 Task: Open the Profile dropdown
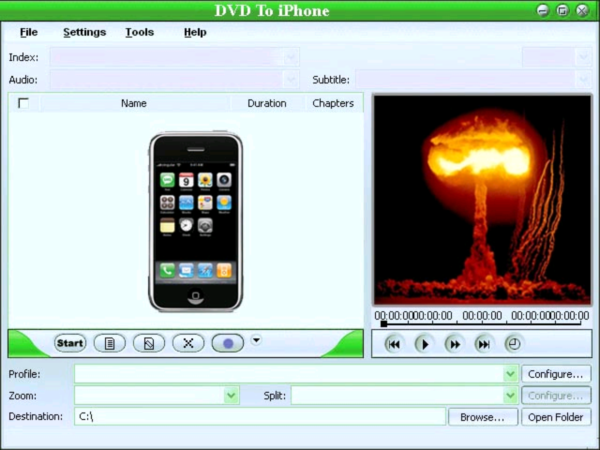coord(510,374)
